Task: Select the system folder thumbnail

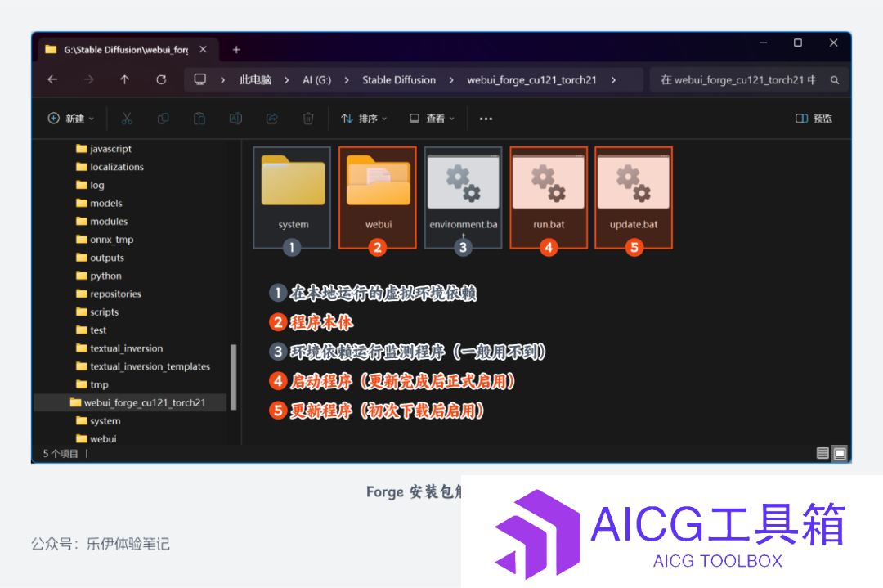Action: tap(292, 197)
